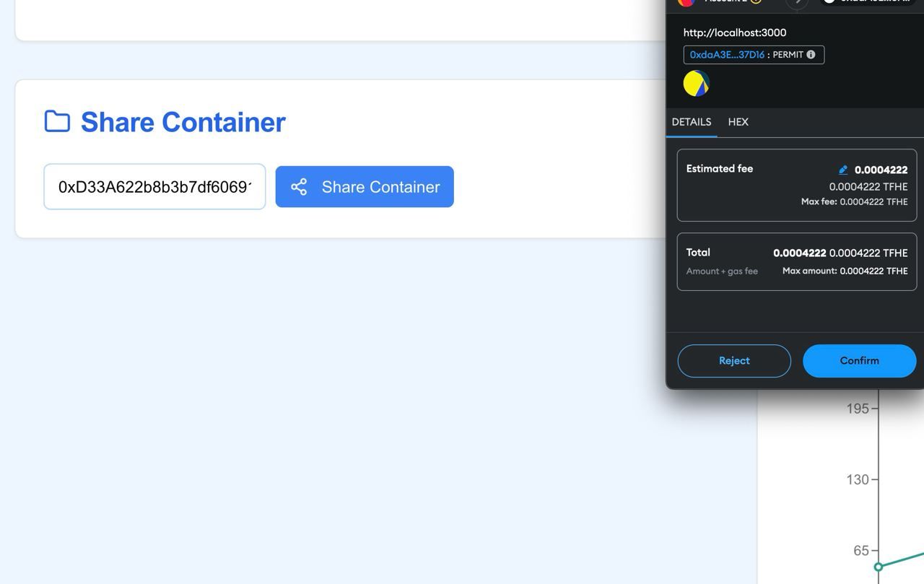Click the 195 axis label on chart

[858, 409]
